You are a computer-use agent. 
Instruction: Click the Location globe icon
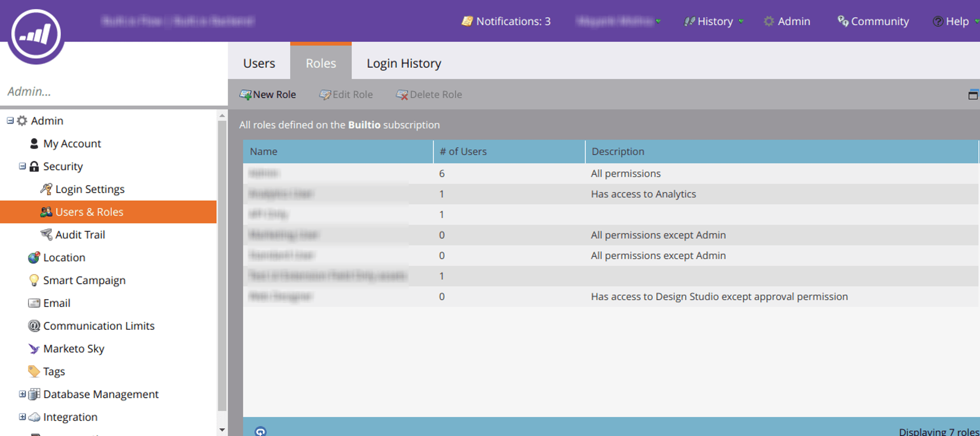(x=34, y=258)
